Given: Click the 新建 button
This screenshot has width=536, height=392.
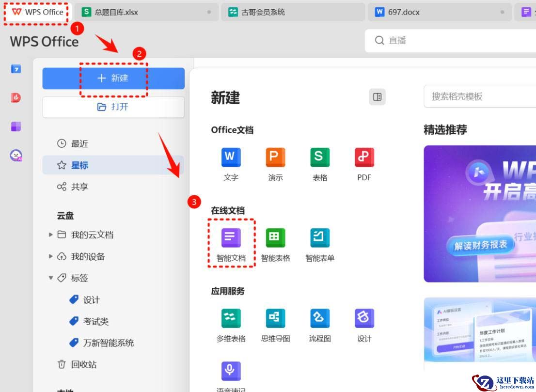Looking at the screenshot, I should [x=113, y=78].
